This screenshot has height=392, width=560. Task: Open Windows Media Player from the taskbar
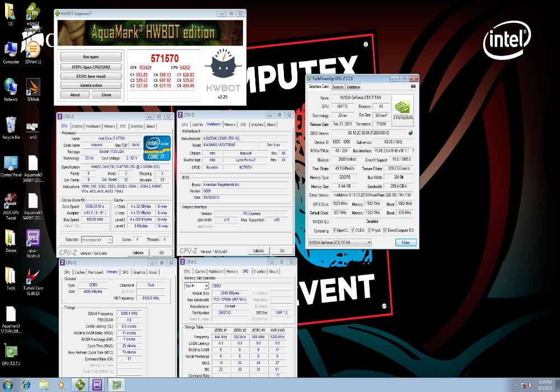click(61, 385)
